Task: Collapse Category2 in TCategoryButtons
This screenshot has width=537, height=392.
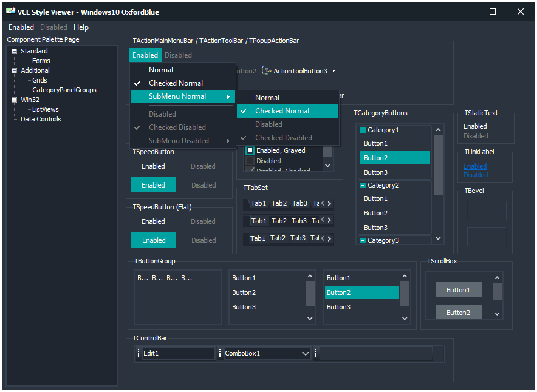Action: pyautogui.click(x=363, y=186)
